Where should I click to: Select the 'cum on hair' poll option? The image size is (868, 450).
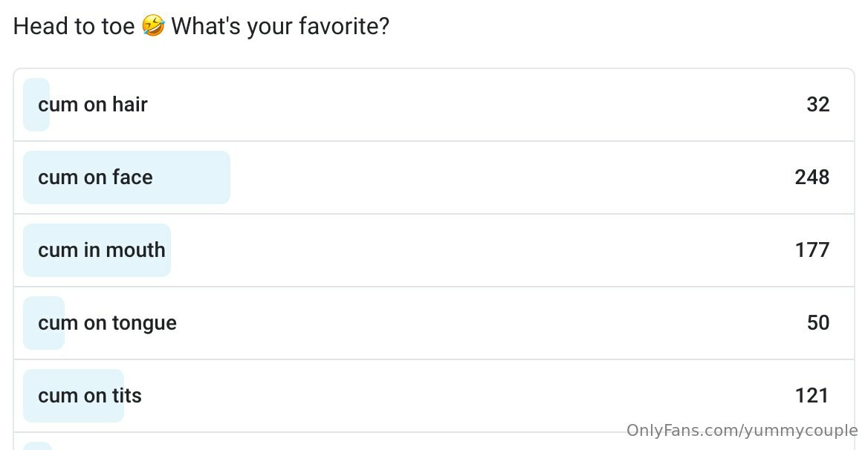click(434, 105)
